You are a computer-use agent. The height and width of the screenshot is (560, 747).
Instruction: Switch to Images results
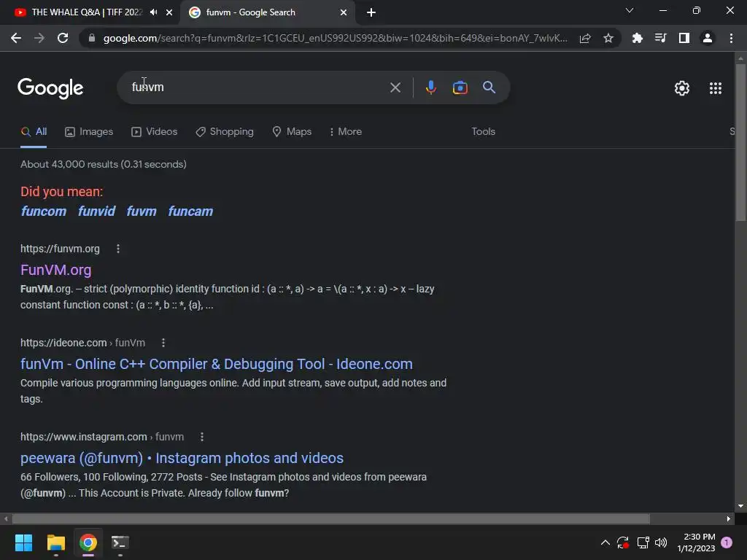click(x=89, y=131)
